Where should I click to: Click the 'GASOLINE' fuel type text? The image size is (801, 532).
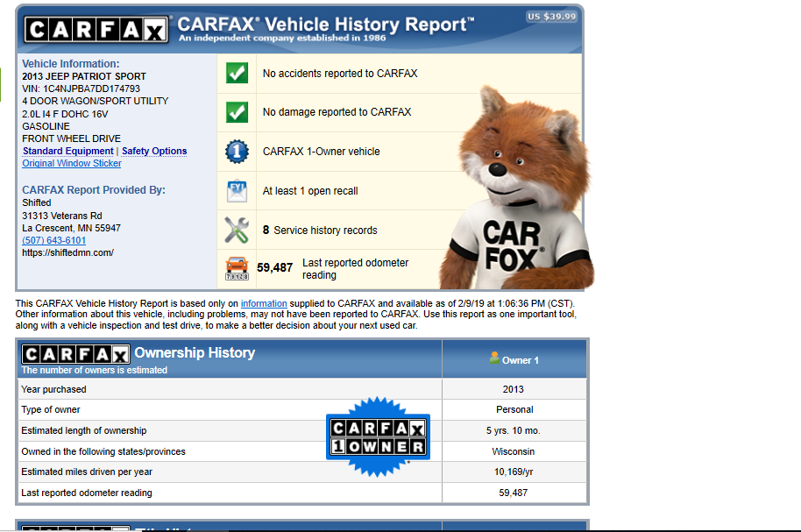point(46,126)
